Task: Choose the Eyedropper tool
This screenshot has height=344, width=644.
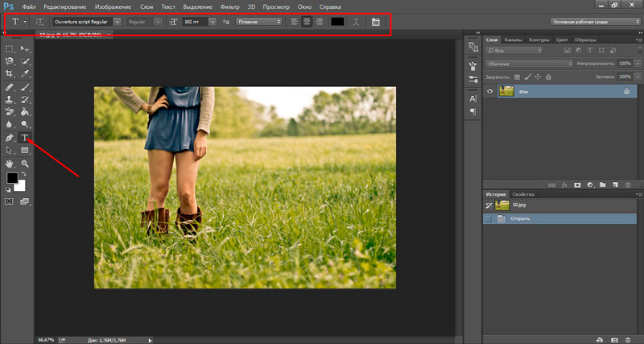Action: pos(25,74)
